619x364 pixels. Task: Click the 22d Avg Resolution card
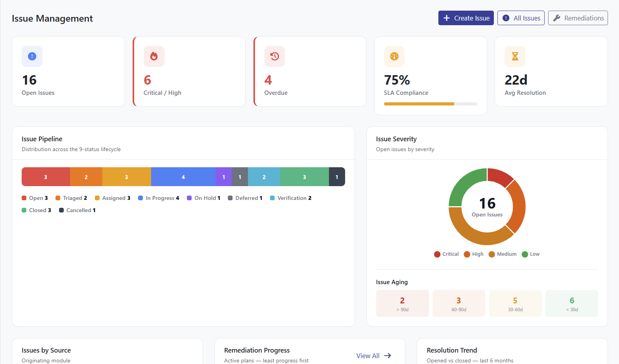tap(551, 71)
